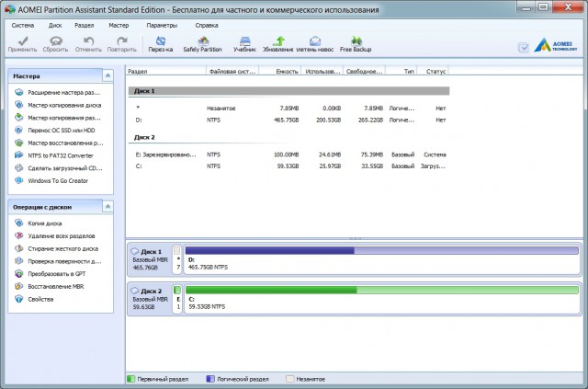Click the 200.53GB used value for D:

(329, 120)
